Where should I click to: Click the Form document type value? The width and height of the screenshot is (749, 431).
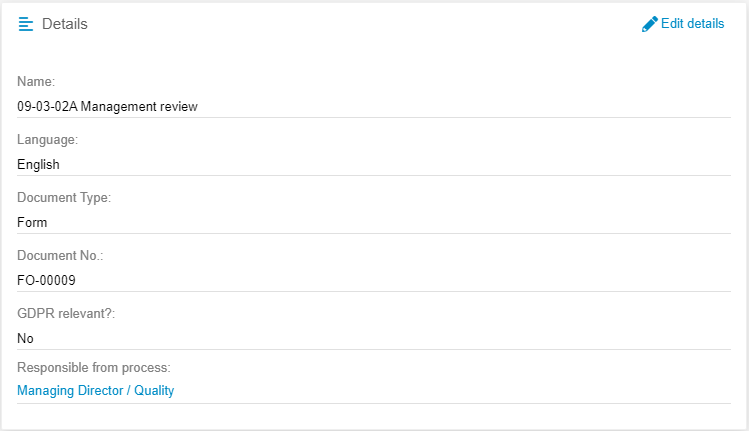tap(32, 222)
